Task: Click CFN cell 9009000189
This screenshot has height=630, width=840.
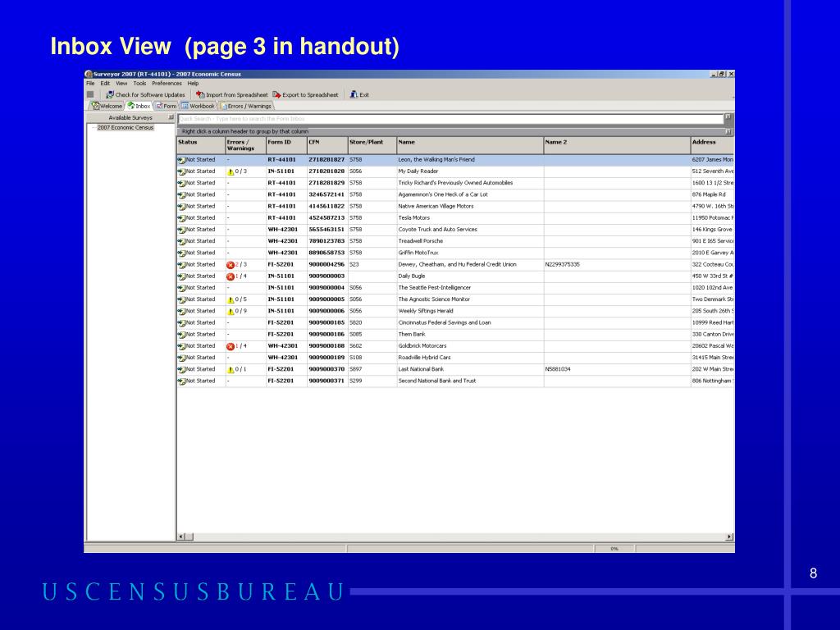Action: [x=326, y=358]
